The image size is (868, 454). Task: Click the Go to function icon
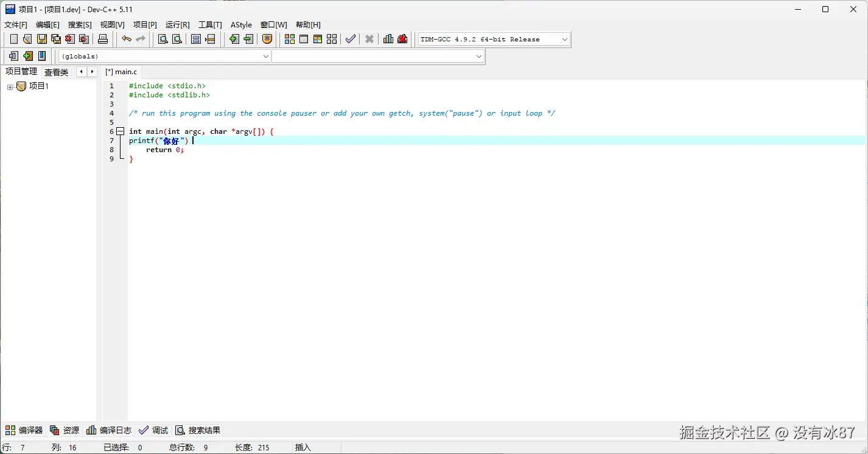click(x=196, y=39)
